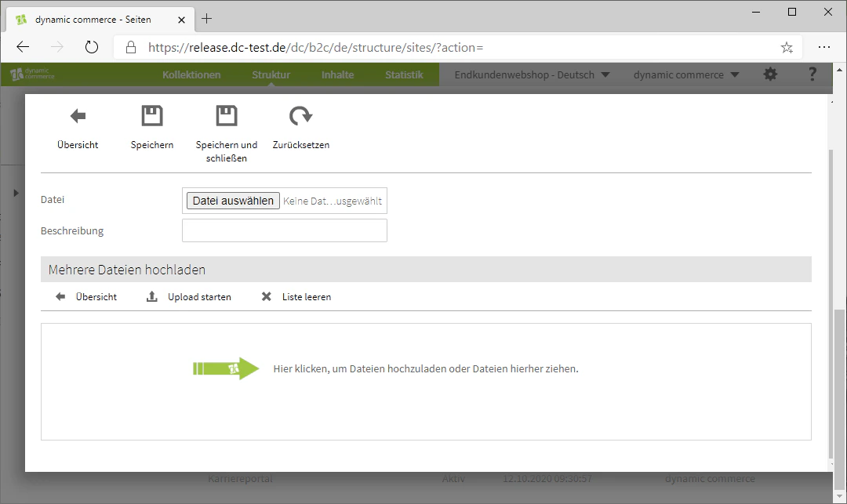Image resolution: width=847 pixels, height=504 pixels.
Task: Open Kollektionen menu
Action: (x=191, y=74)
